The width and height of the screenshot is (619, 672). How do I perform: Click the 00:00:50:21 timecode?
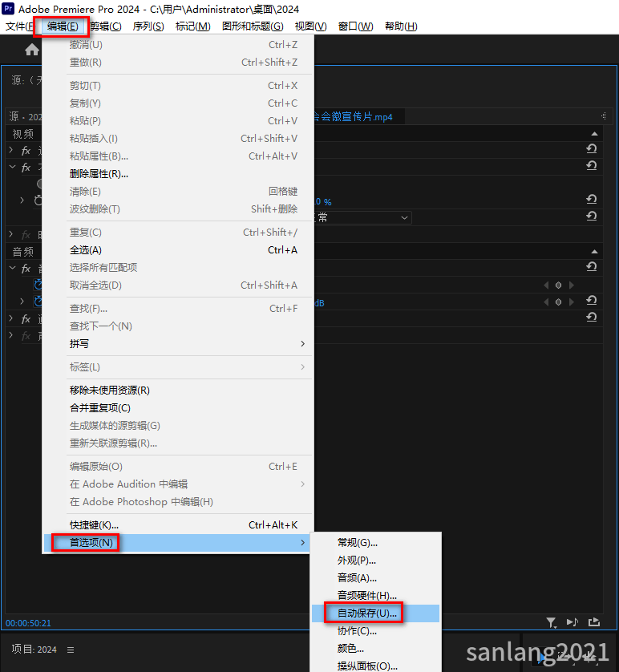(x=28, y=623)
